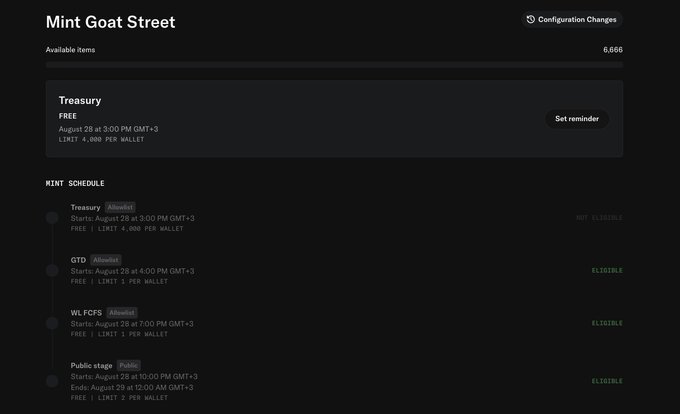This screenshot has height=414, width=680.
Task: Click the Allowlist badge next to WL FCFS
Action: pyautogui.click(x=122, y=313)
